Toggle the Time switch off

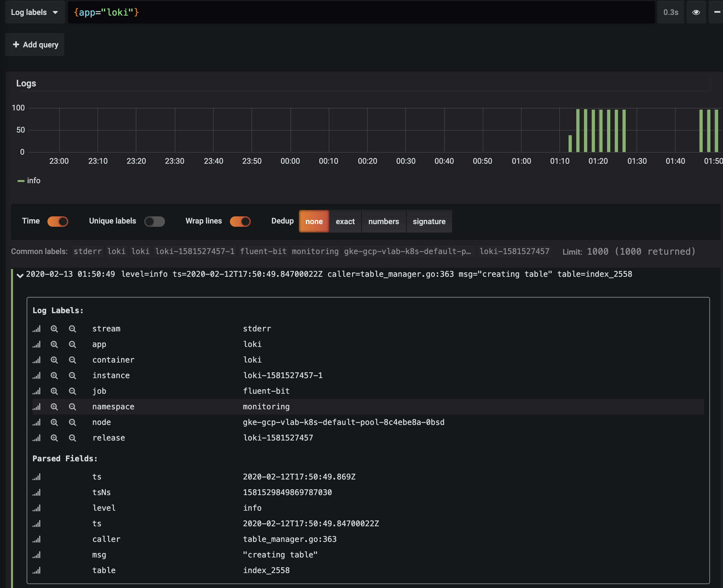[x=58, y=222]
